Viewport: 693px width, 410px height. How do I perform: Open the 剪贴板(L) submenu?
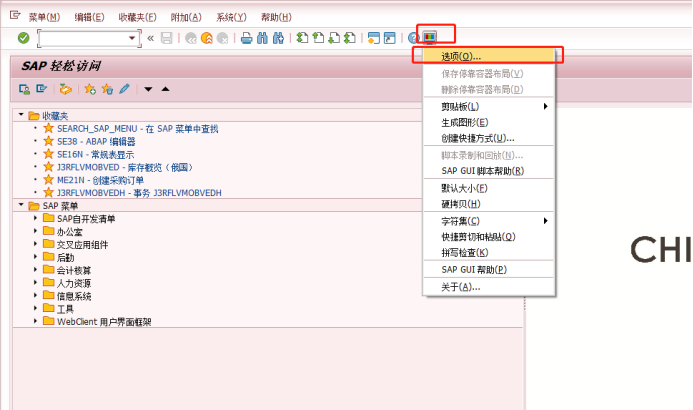click(488, 106)
